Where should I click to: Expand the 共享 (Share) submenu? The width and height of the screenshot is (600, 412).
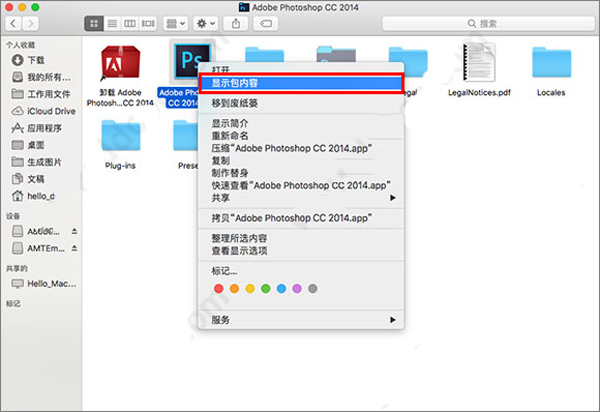click(300, 198)
